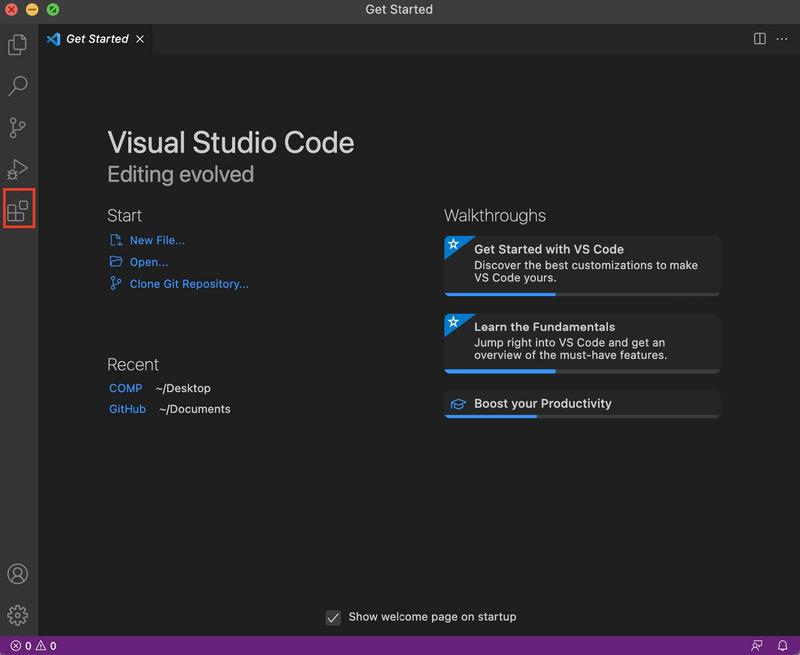Click the Open link under Start

coord(148,262)
